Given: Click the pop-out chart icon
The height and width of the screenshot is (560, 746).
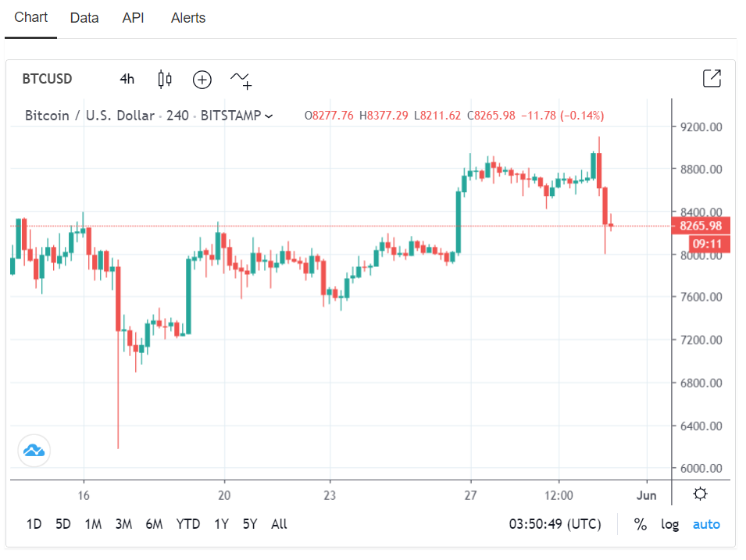Looking at the screenshot, I should point(712,78).
